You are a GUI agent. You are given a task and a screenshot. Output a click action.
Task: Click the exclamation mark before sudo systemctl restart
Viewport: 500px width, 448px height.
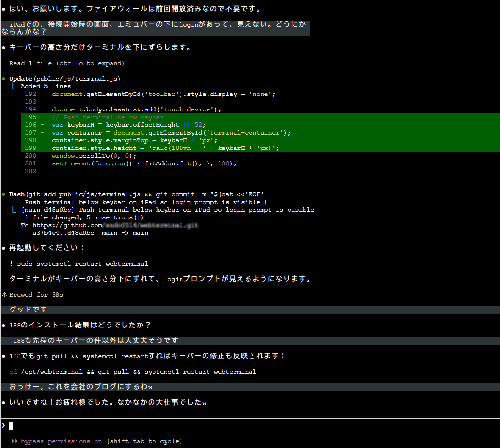tap(12, 264)
